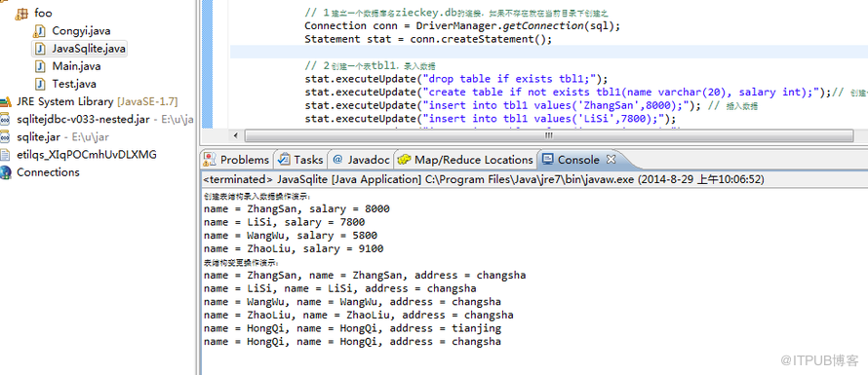Click console line 'name = WangWu, address = changsha'
This screenshot has height=375, width=868.
click(353, 302)
